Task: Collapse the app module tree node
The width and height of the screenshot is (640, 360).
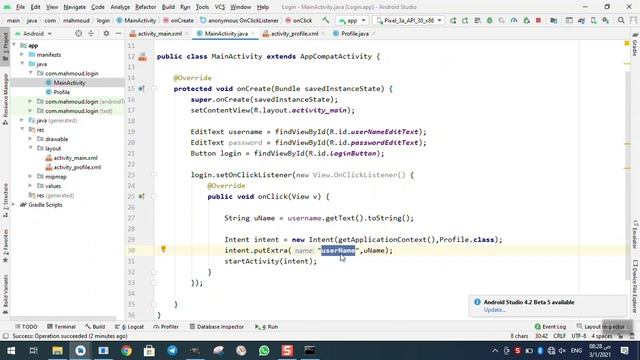Action: click(15, 45)
